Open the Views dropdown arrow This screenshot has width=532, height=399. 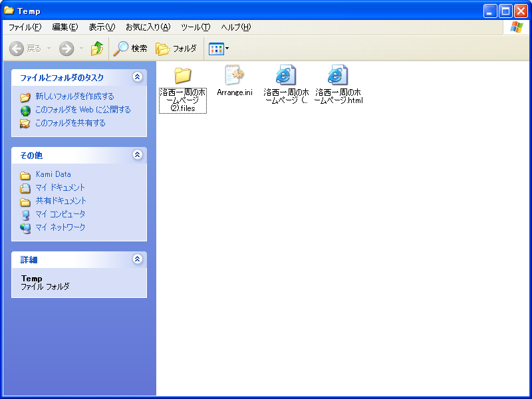tap(227, 49)
